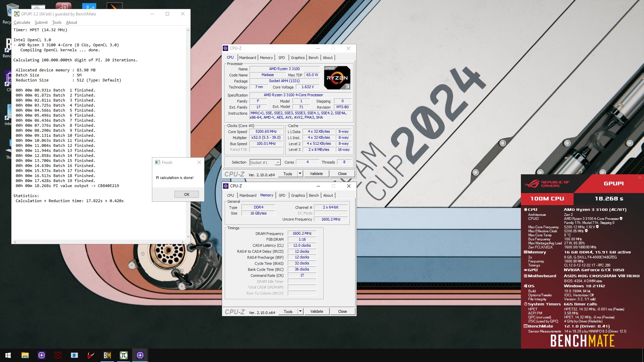Click the Ryzen 3 logo in CPU-Z
The width and height of the screenshot is (644, 362).
tap(337, 77)
